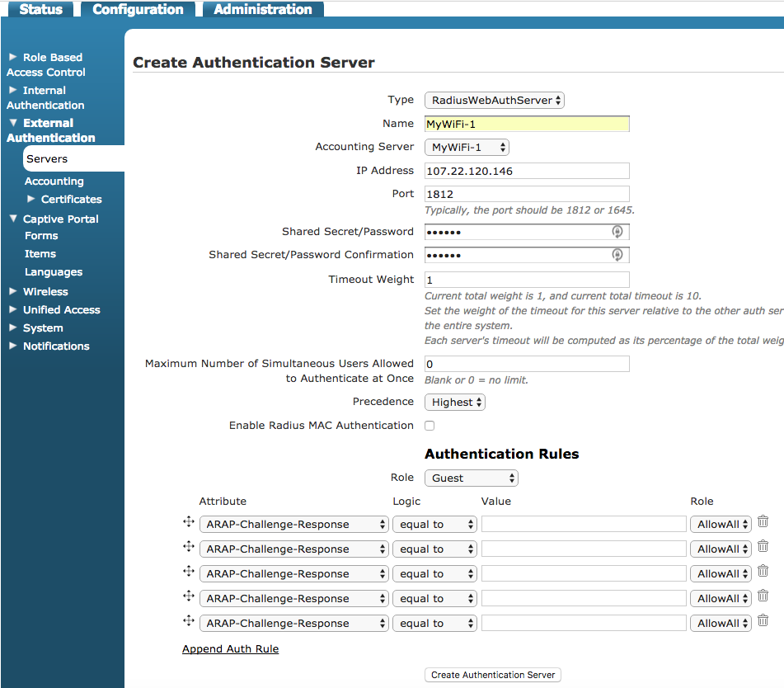Viewport: 784px width, 688px height.
Task: Click Value field of first auth rule
Action: (x=584, y=525)
